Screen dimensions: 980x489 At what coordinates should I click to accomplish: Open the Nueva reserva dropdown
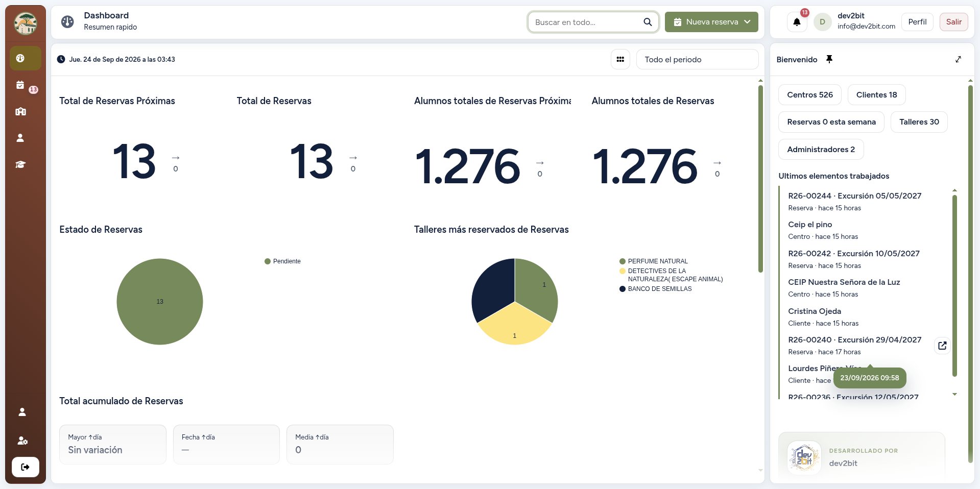(x=711, y=22)
